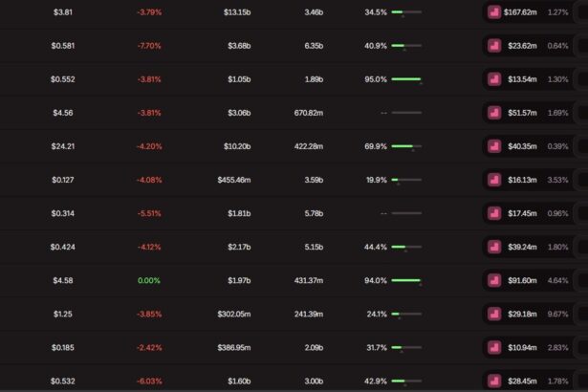
Task: Click the pink exchange icon beside $28.45m
Action: [494, 381]
